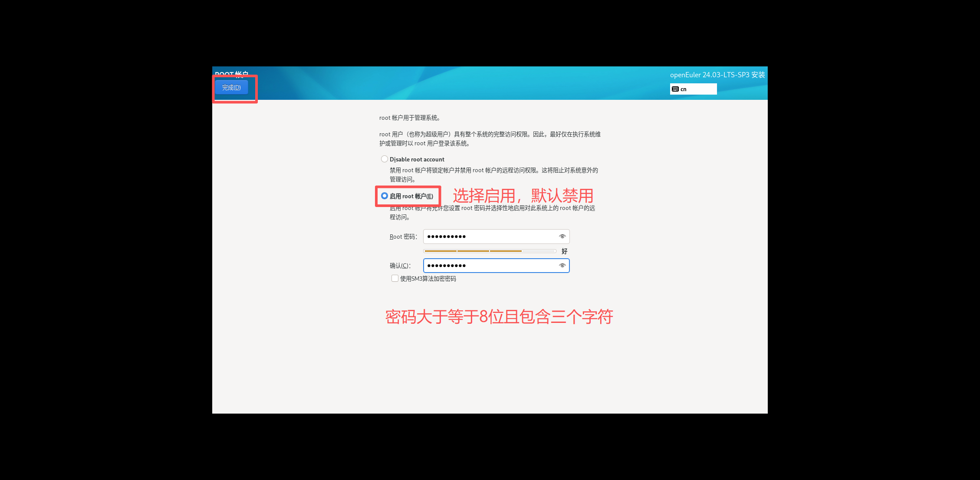Click the Root 密码 field label
980x480 pixels.
coord(403,237)
